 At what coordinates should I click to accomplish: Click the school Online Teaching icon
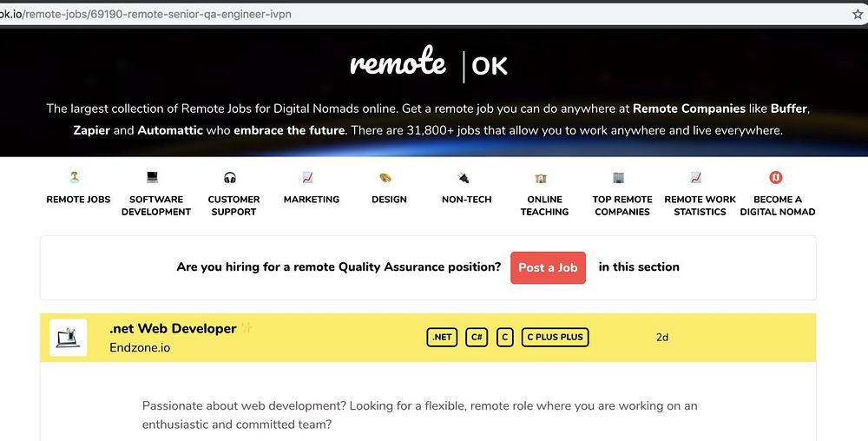pyautogui.click(x=541, y=178)
